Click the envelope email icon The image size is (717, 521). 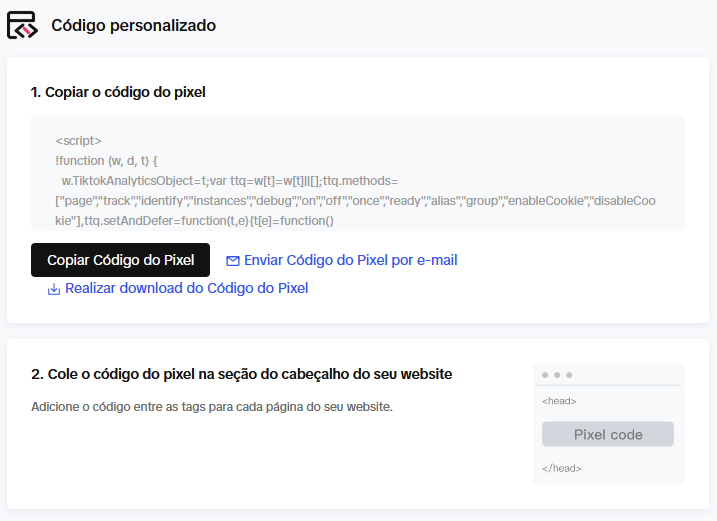(x=233, y=261)
